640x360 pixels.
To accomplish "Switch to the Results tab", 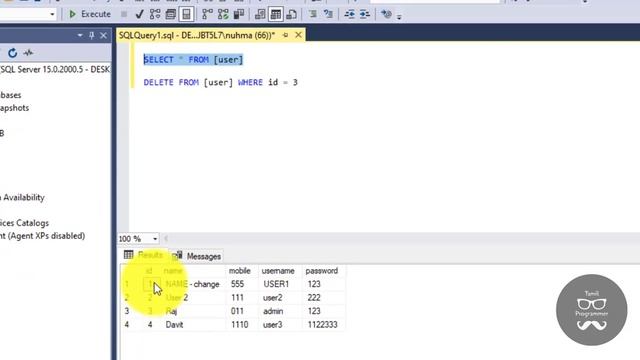I will (144, 256).
